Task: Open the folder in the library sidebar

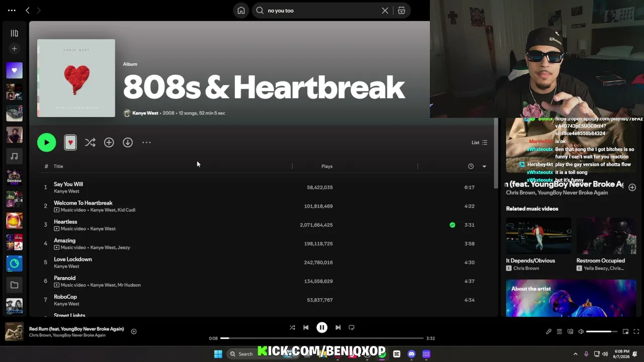Action: coord(14,285)
